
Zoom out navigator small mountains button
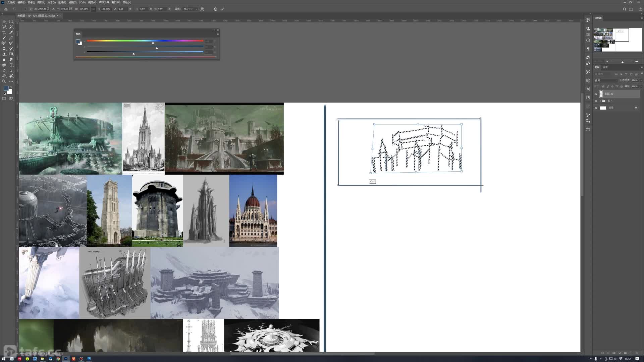click(x=607, y=62)
